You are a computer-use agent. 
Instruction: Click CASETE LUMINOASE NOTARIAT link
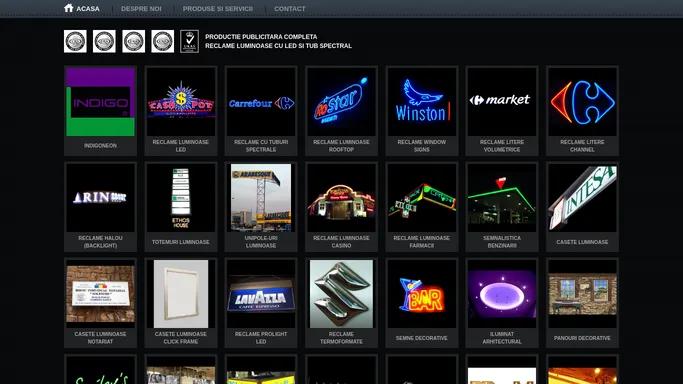pyautogui.click(x=100, y=338)
